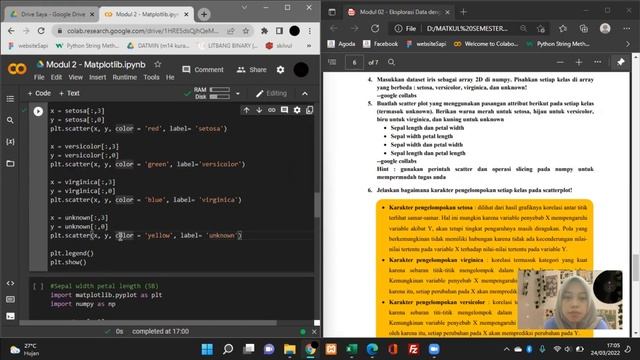Screen dimensions: 640x360
Task: Show hidden system tray icons chevron
Action: pos(507,349)
